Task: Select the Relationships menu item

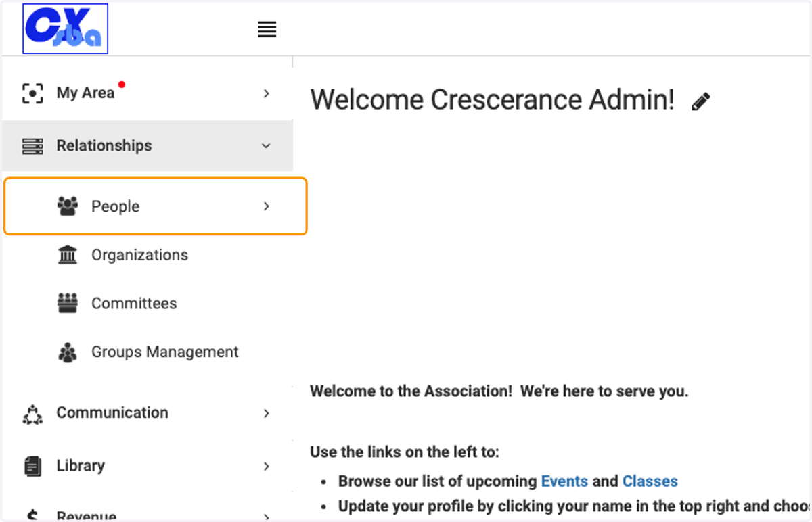Action: [x=148, y=145]
